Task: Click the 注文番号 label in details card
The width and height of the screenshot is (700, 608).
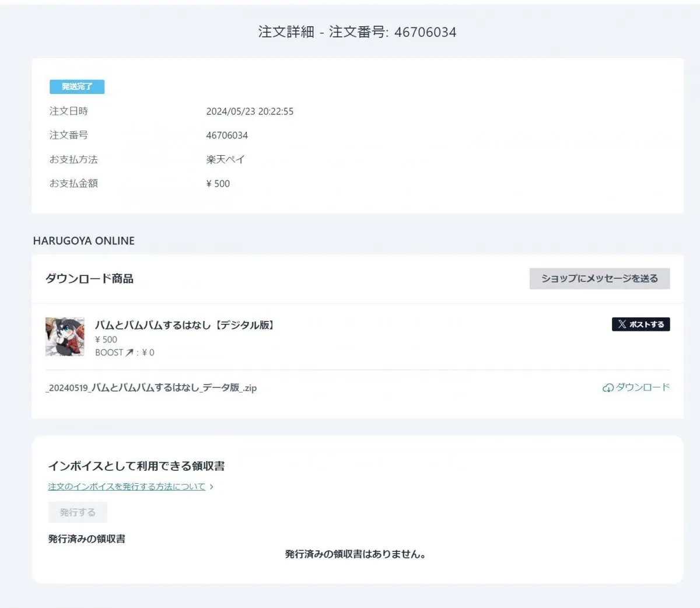Action: coord(69,135)
